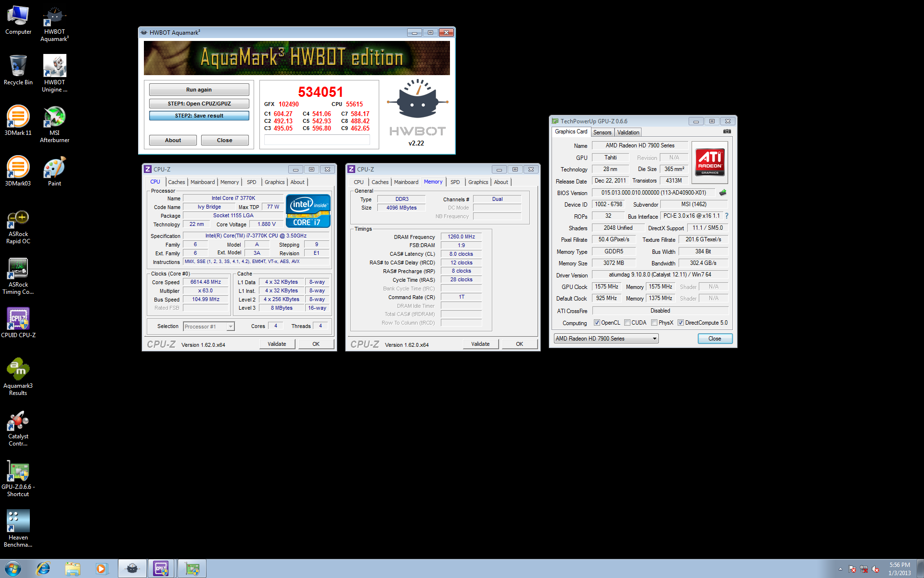Click About button in HWBOT Aquamark
Screen dimensions: 924x578
click(173, 140)
